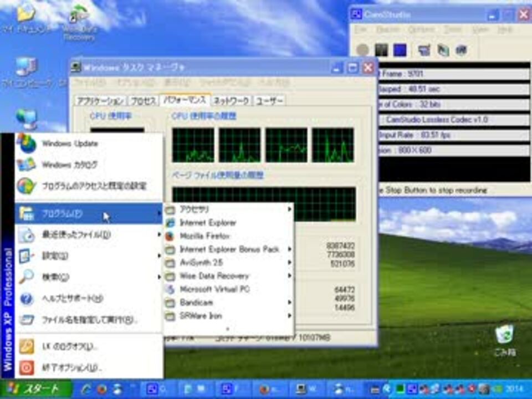The image size is (532, 399).
Task: Launch Mozilla Firefox from programs submenu
Action: point(228,236)
